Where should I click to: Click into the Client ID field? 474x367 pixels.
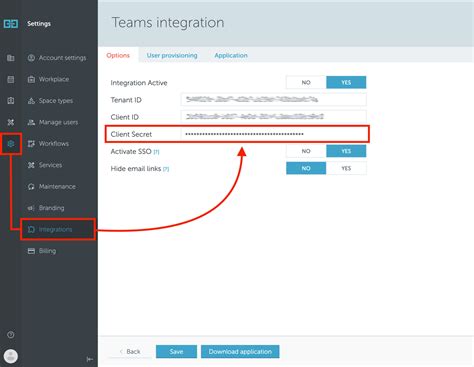pyautogui.click(x=274, y=117)
